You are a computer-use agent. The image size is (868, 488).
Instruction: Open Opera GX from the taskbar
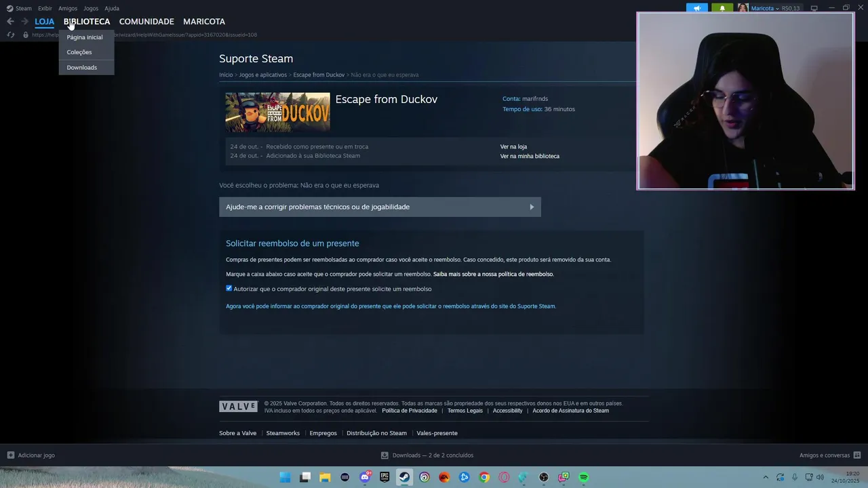pyautogui.click(x=504, y=477)
